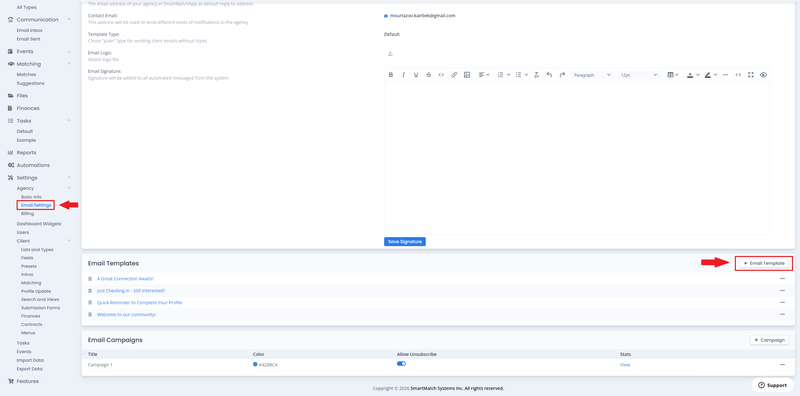Open the Paragraph format dropdown
Viewport: 800px width, 396px height.
(592, 75)
